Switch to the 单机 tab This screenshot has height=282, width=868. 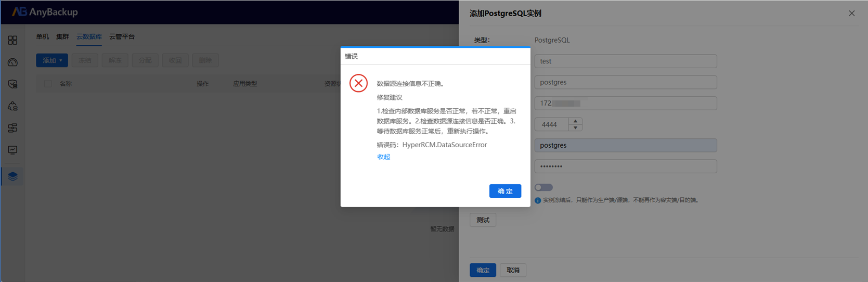coord(42,36)
